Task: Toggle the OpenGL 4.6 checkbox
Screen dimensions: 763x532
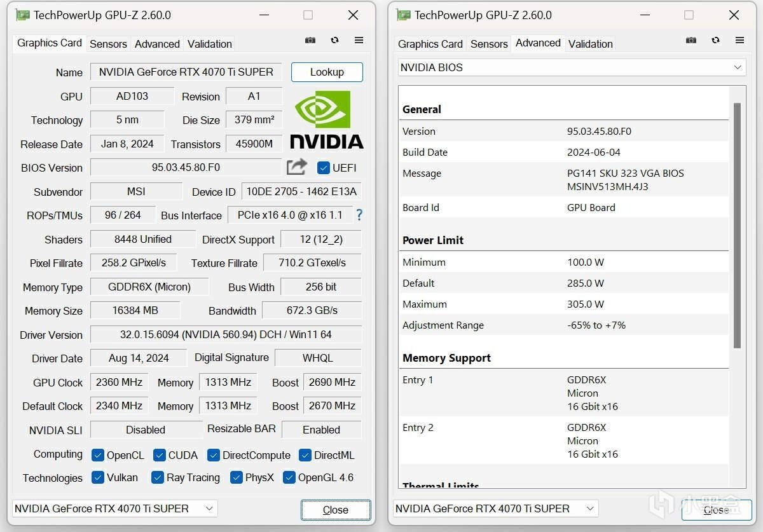Action: pos(289,477)
